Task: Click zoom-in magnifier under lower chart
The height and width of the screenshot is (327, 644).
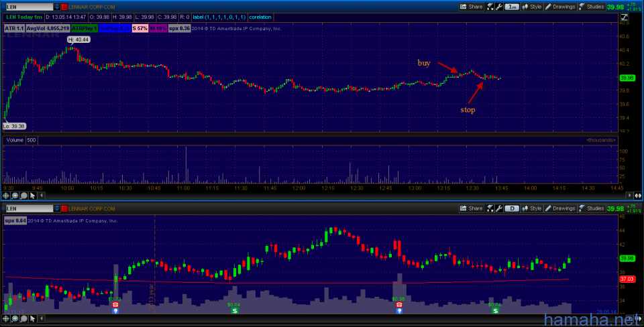Action: point(15,318)
